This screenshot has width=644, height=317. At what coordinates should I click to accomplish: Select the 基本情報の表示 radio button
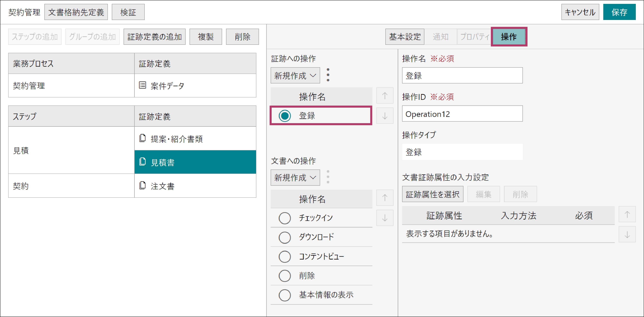coord(285,295)
